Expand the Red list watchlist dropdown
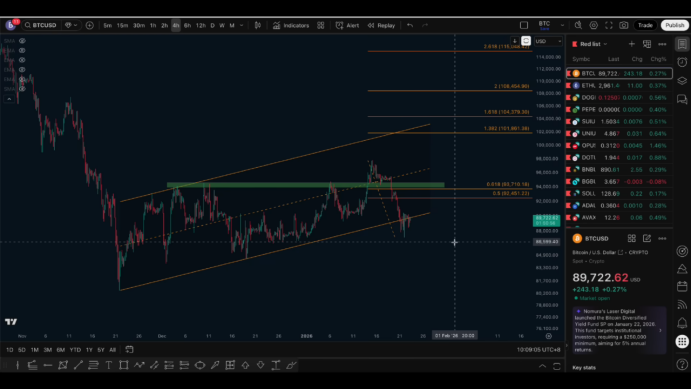 (x=590, y=44)
